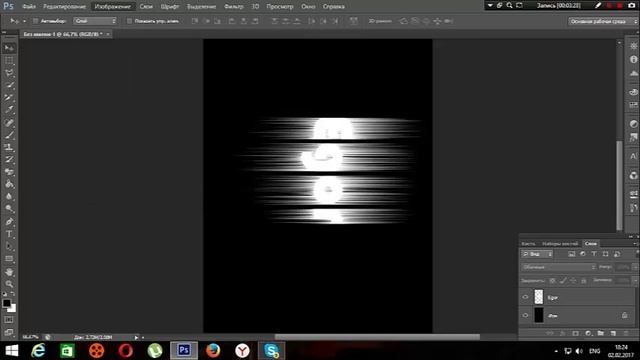Open status bar info arrow menu
This screenshot has height=360, width=640.
point(136,337)
